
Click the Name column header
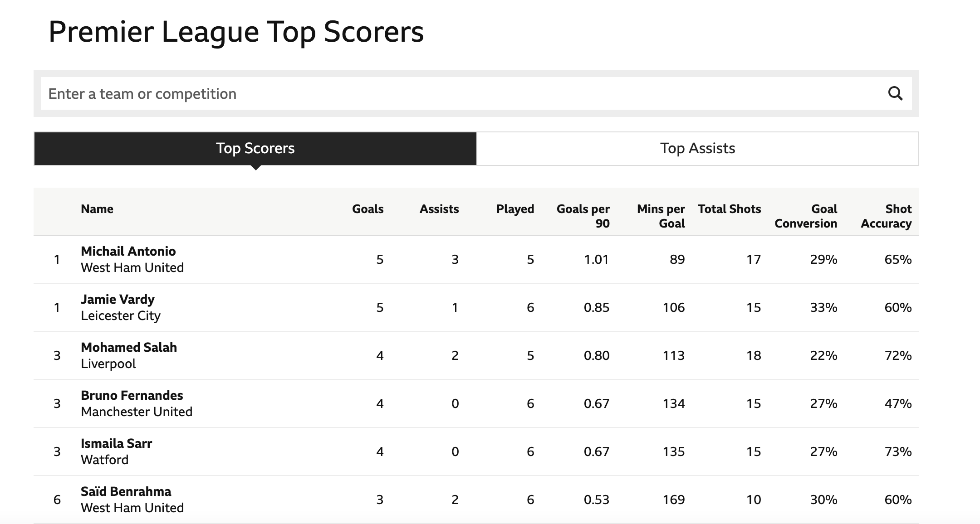pyautogui.click(x=97, y=209)
